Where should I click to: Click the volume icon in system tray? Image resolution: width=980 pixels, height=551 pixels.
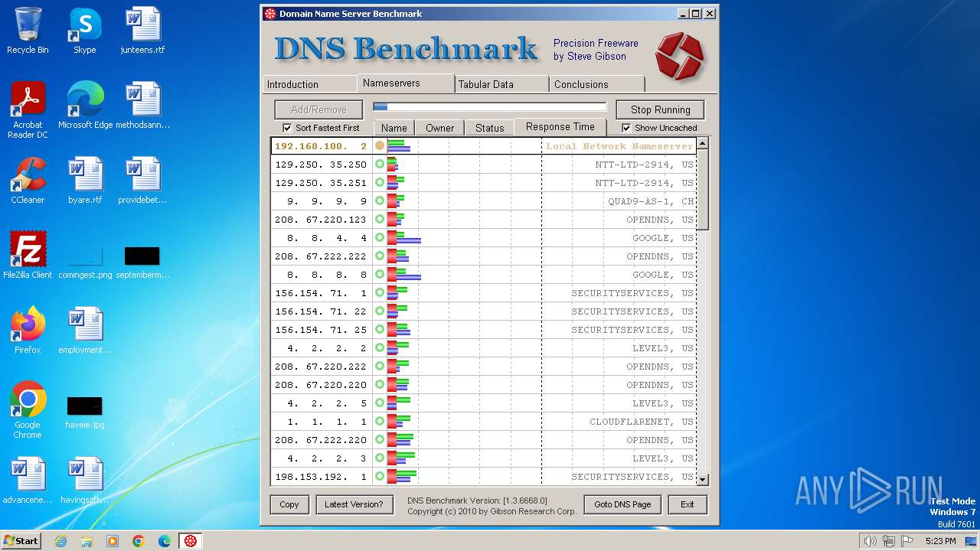tap(870, 541)
